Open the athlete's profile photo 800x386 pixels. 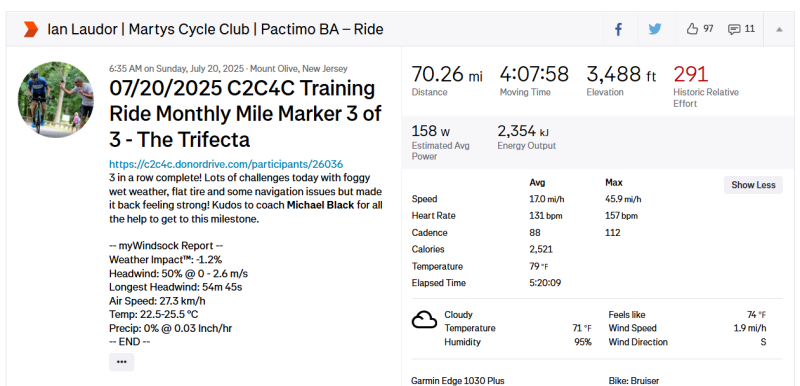56,99
